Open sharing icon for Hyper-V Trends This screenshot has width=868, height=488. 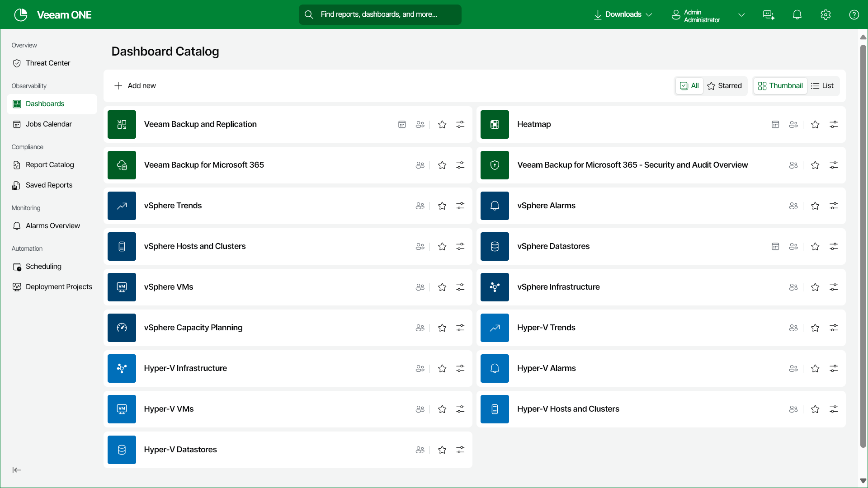pos(793,328)
